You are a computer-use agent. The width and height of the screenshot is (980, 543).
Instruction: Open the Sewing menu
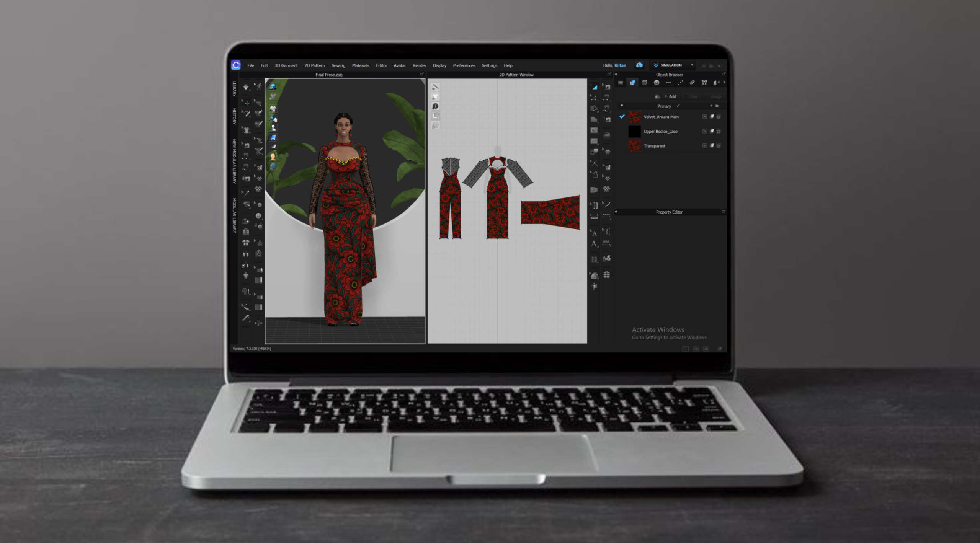click(338, 65)
